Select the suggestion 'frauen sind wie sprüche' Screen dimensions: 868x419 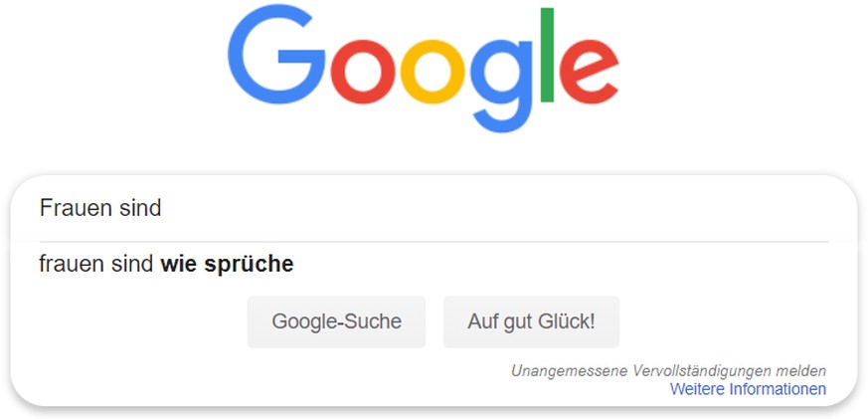pos(434,265)
